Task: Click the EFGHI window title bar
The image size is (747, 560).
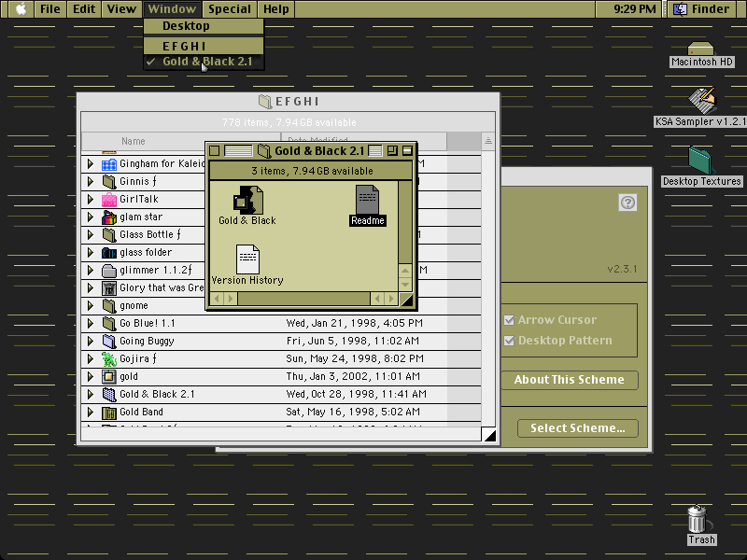Action: click(x=289, y=102)
